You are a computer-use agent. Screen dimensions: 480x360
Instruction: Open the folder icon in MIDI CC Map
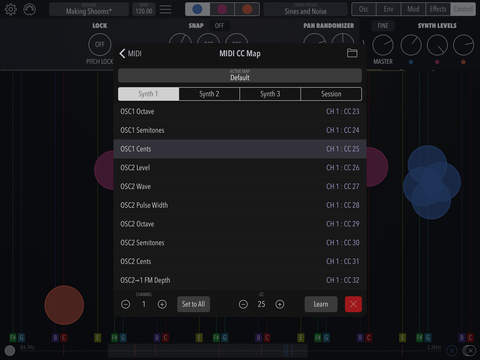tap(352, 53)
